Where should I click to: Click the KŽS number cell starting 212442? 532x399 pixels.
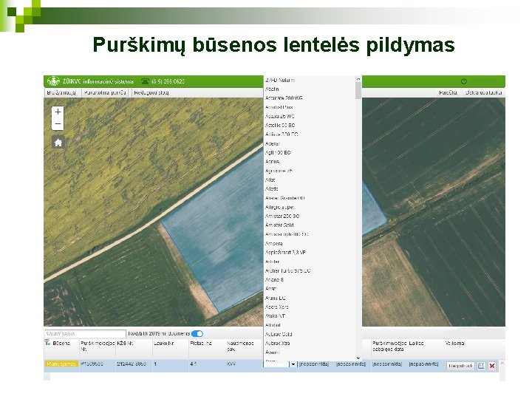(132, 364)
